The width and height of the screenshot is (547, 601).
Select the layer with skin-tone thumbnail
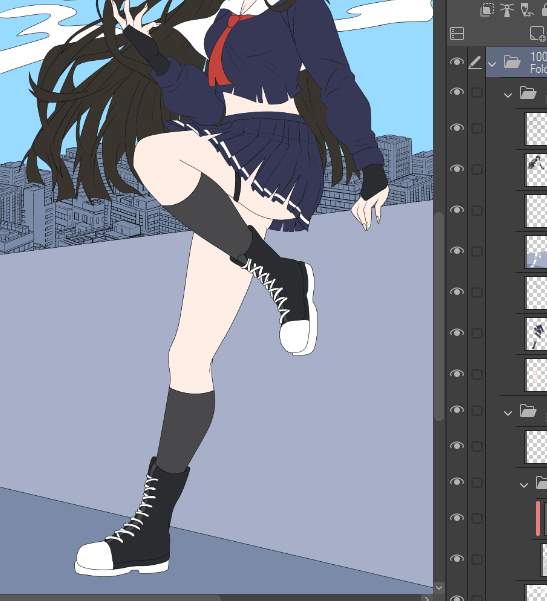click(x=536, y=374)
